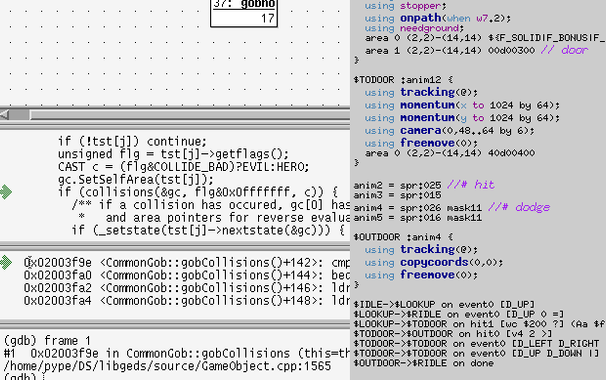Click assembly line gobCollisions()+144

[x=187, y=276]
